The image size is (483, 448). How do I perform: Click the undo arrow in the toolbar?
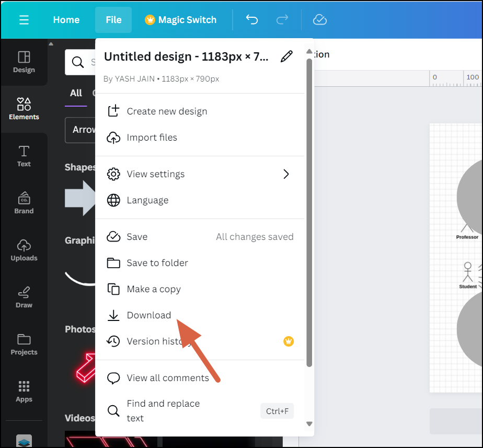[251, 19]
